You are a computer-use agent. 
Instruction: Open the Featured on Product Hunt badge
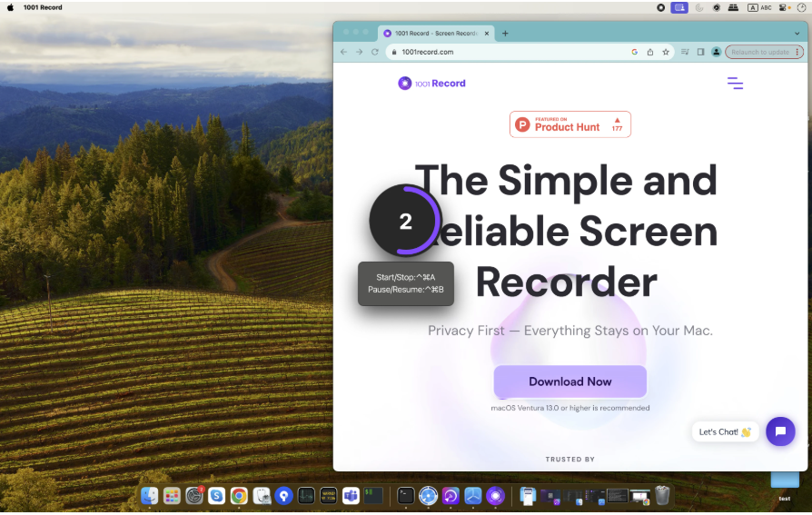click(569, 124)
